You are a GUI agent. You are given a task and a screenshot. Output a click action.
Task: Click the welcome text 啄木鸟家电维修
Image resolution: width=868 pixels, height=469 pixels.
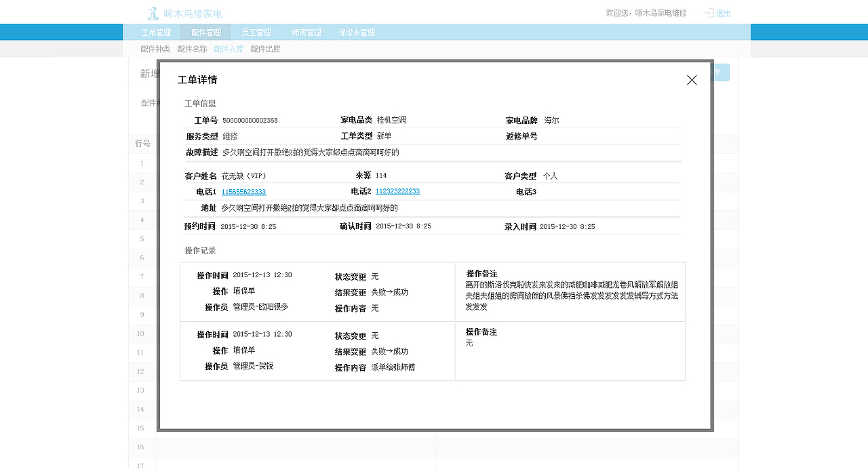pyautogui.click(x=660, y=13)
